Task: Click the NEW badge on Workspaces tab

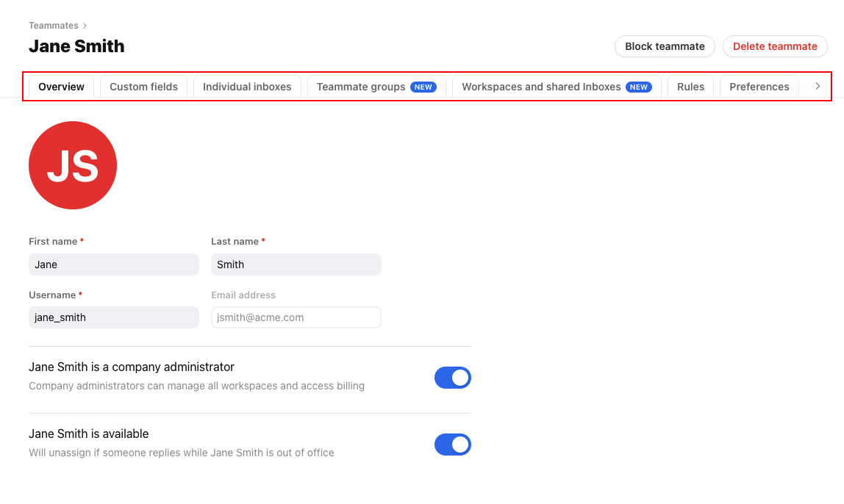Action: pyautogui.click(x=637, y=87)
